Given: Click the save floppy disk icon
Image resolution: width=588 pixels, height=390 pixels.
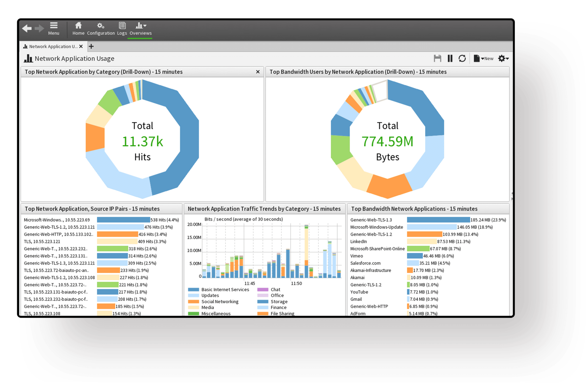Looking at the screenshot, I should pyautogui.click(x=437, y=58).
